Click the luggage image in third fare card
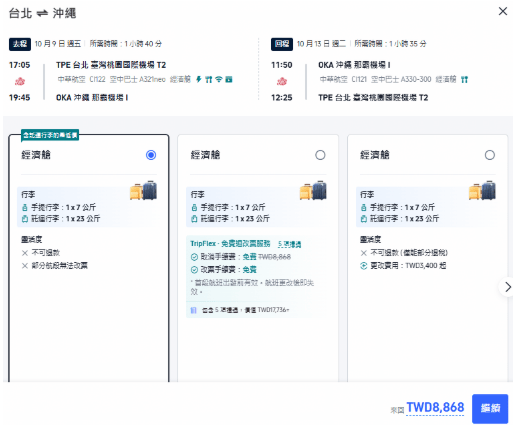The height and width of the screenshot is (430, 515). click(482, 190)
